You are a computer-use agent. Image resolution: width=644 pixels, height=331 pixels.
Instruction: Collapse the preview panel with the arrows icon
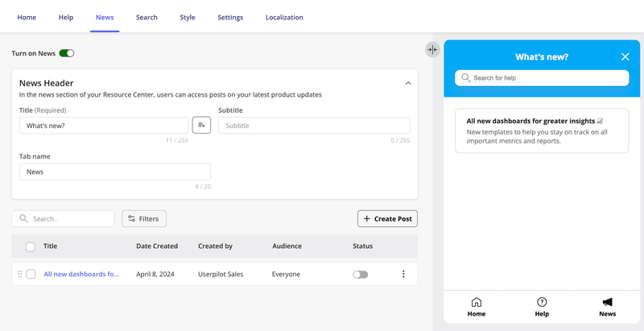coord(432,50)
